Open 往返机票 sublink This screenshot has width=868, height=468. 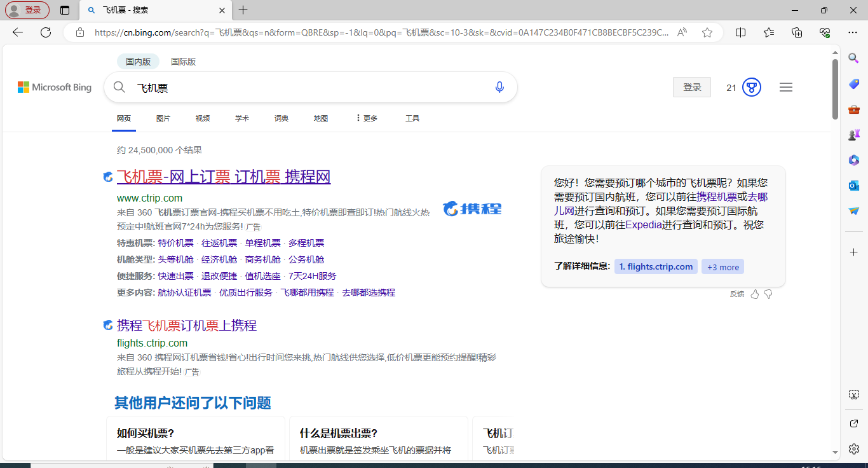[219, 243]
